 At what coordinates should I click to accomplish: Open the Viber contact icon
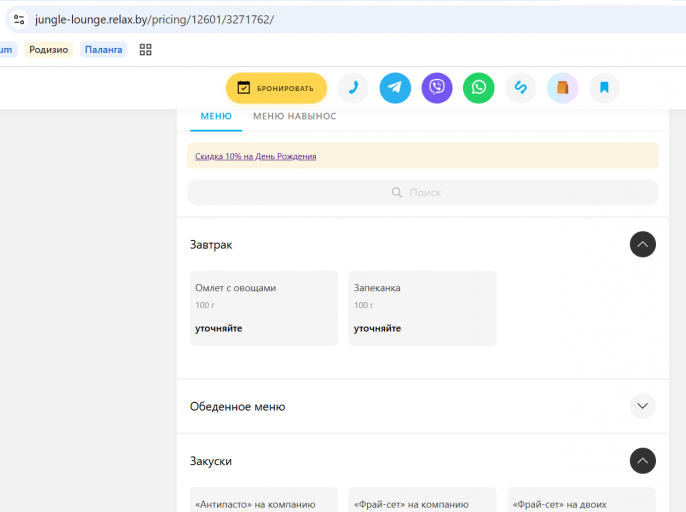pos(437,88)
